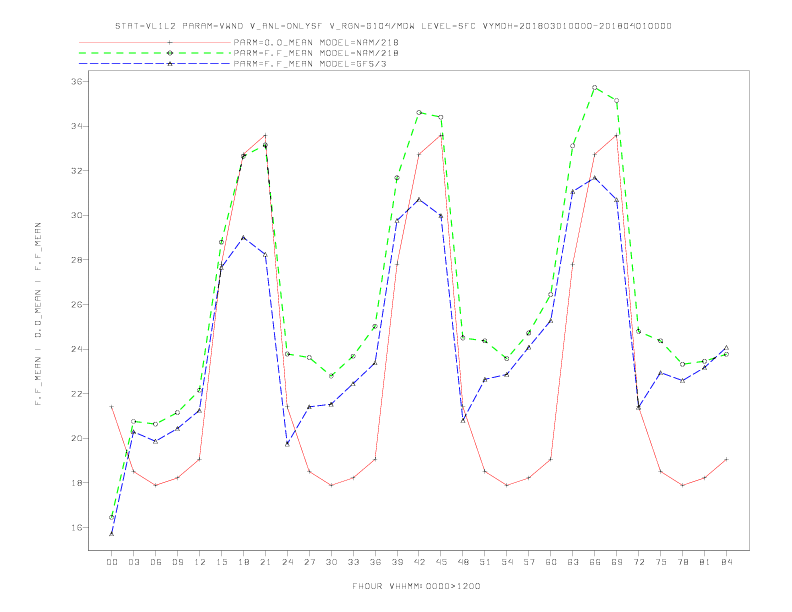Click the x-axis tick label 06
The height and width of the screenshot is (612, 792).
156,562
